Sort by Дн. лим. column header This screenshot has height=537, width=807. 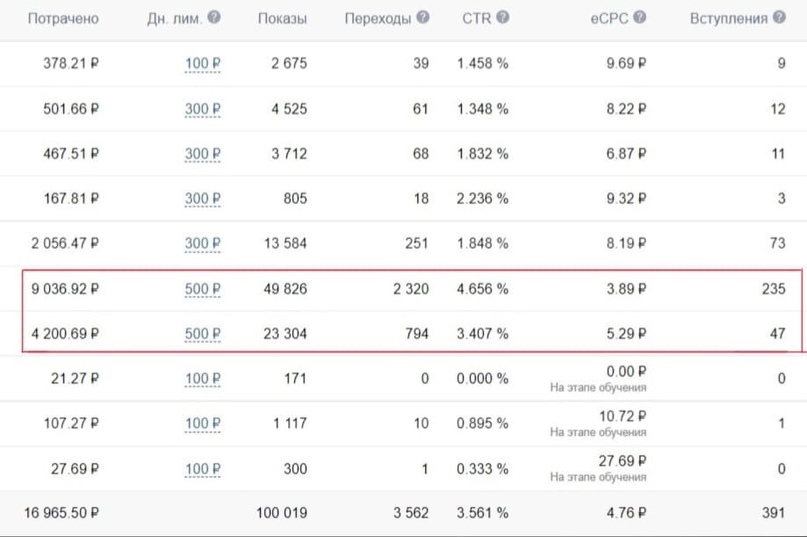(174, 19)
